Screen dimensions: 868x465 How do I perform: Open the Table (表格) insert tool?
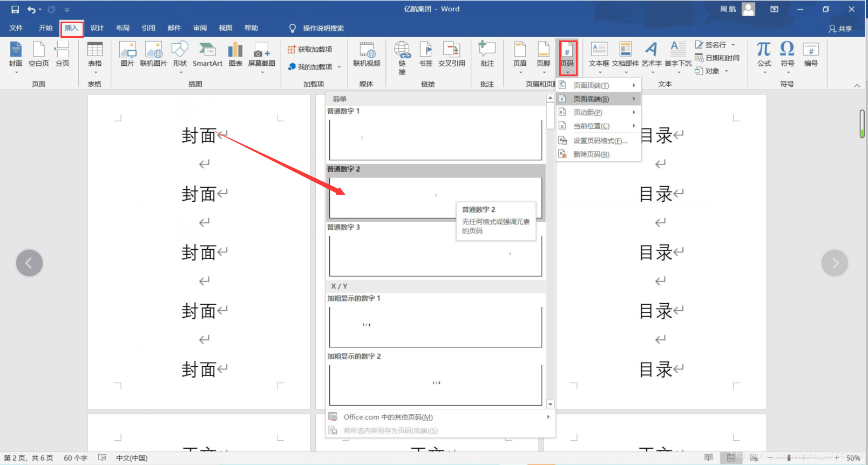pos(95,57)
